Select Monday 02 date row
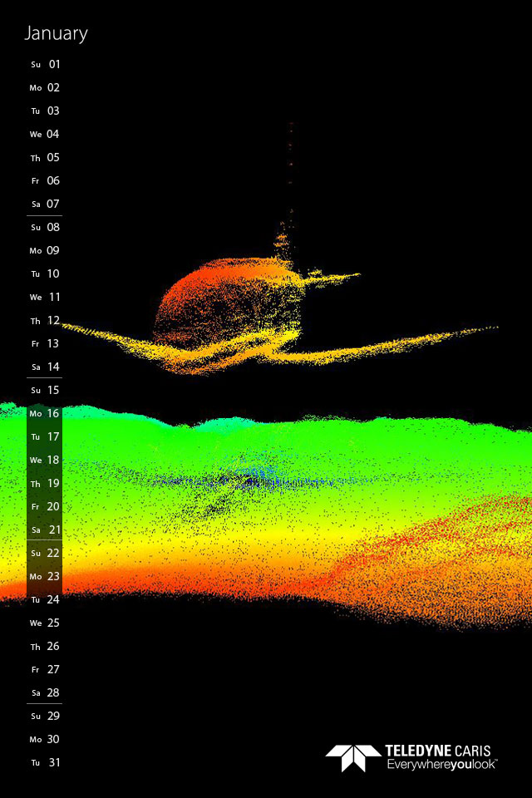 tap(45, 87)
